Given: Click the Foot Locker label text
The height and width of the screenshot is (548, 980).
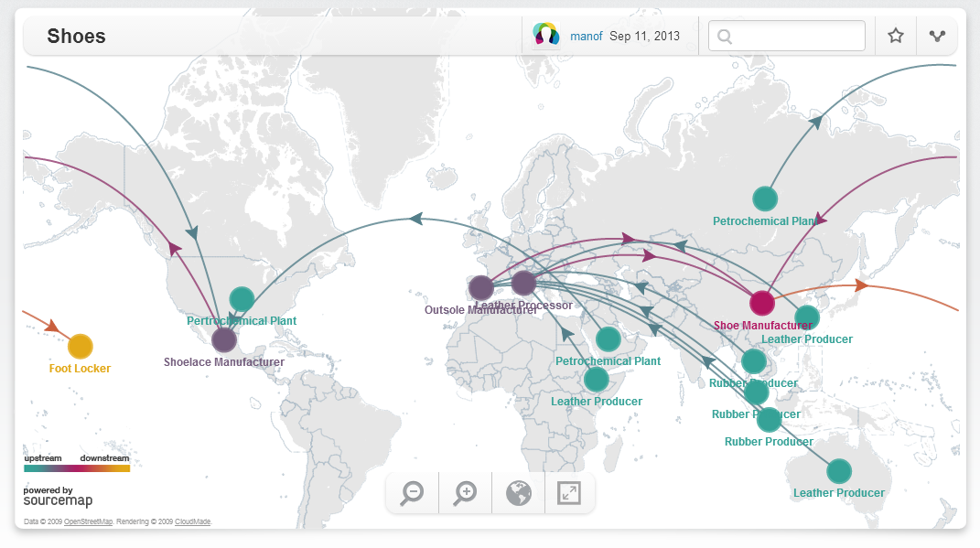Looking at the screenshot, I should [x=80, y=369].
